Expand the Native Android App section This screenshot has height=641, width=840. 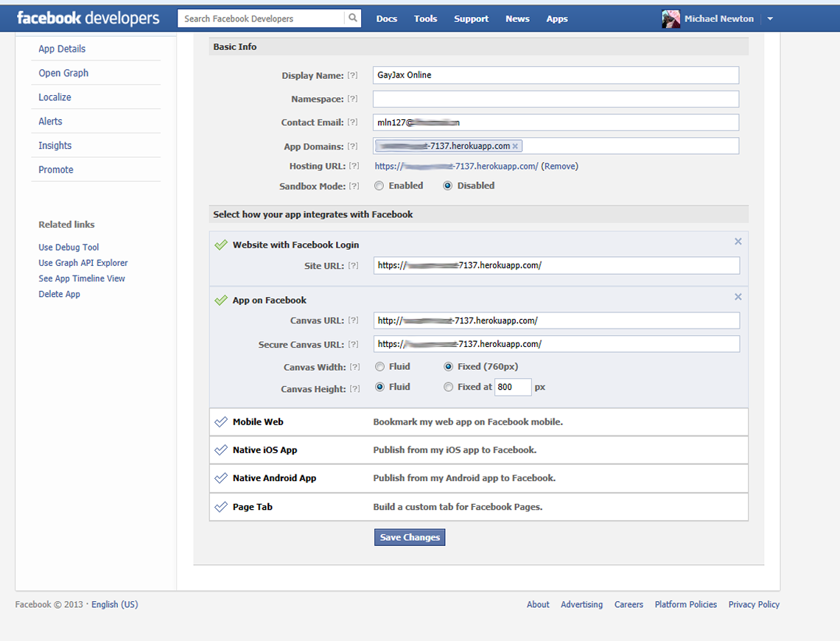point(274,478)
